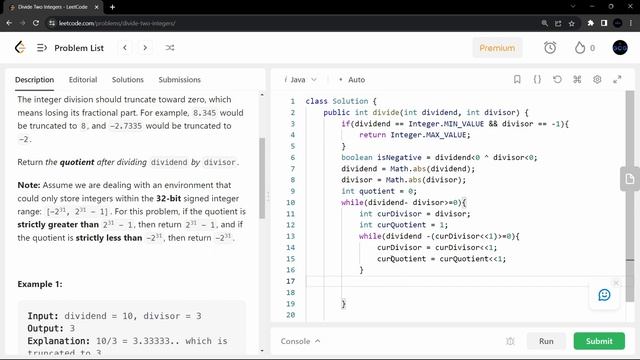Screen dimensions: 640x360
Task: Open browser extensions puzzle icon
Action: coord(591,23)
